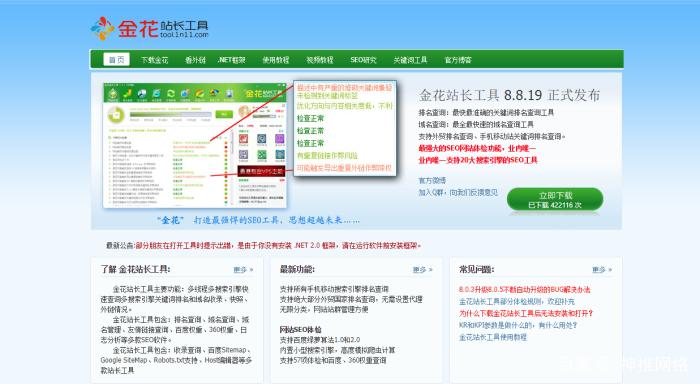The width and height of the screenshot is (700, 384).
Task: Click the 了解 金花站长工具 section heading
Action: click(x=135, y=269)
